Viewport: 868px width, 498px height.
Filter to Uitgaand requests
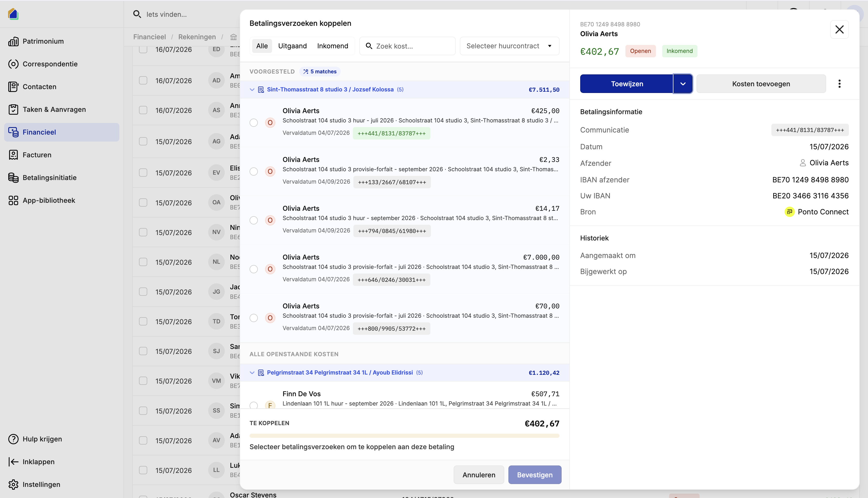(292, 46)
